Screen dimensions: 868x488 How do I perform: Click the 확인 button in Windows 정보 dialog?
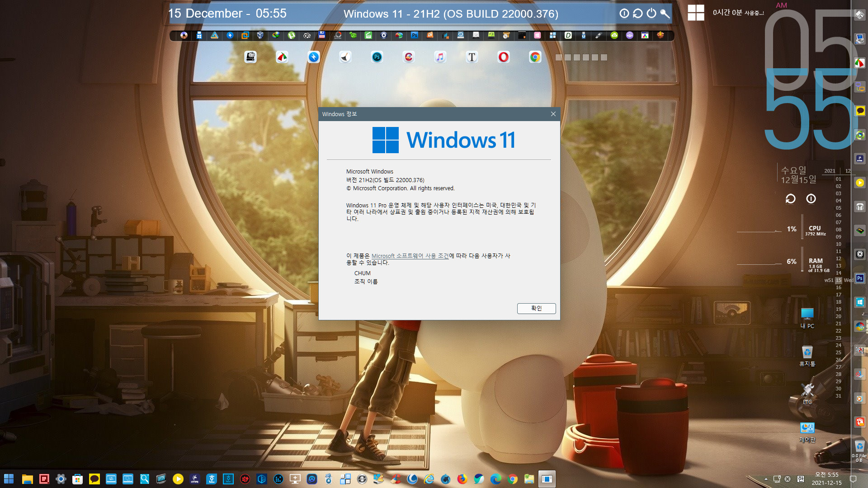tap(536, 308)
